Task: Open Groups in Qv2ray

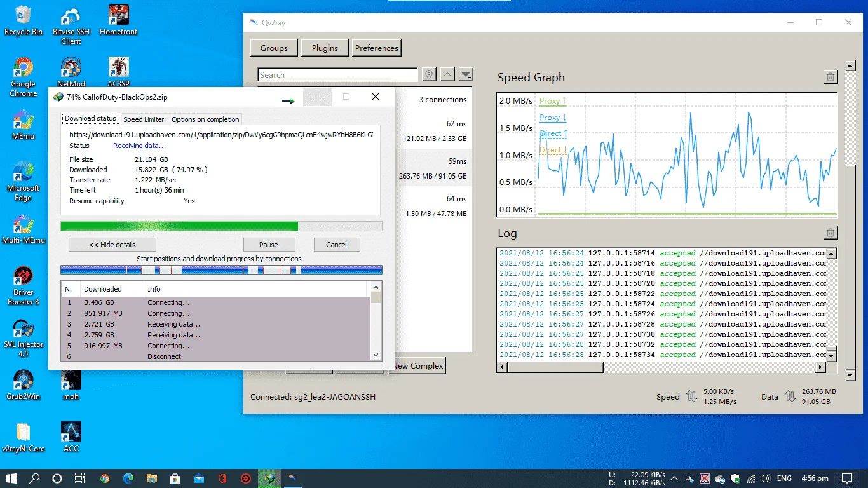Action: (x=274, y=48)
